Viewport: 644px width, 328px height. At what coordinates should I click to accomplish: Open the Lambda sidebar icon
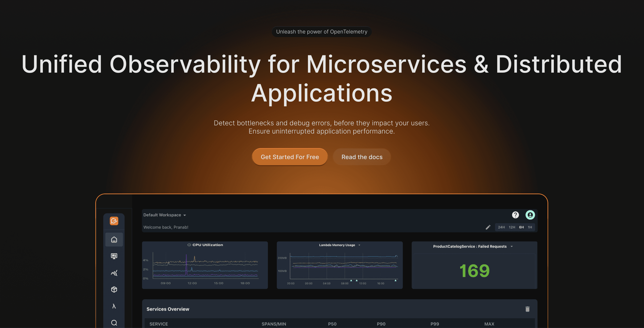114,306
